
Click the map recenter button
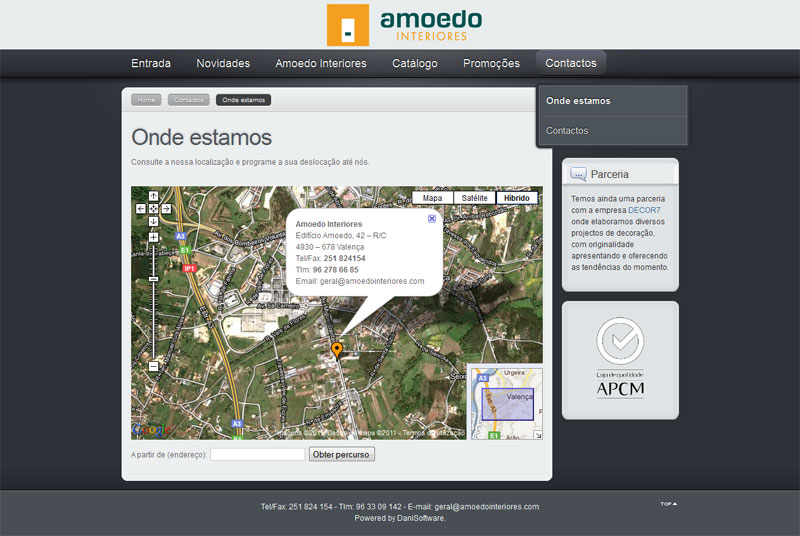pos(154,209)
